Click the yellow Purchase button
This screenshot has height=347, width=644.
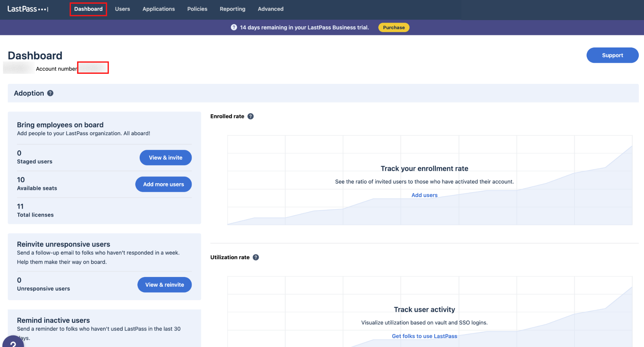coord(394,27)
